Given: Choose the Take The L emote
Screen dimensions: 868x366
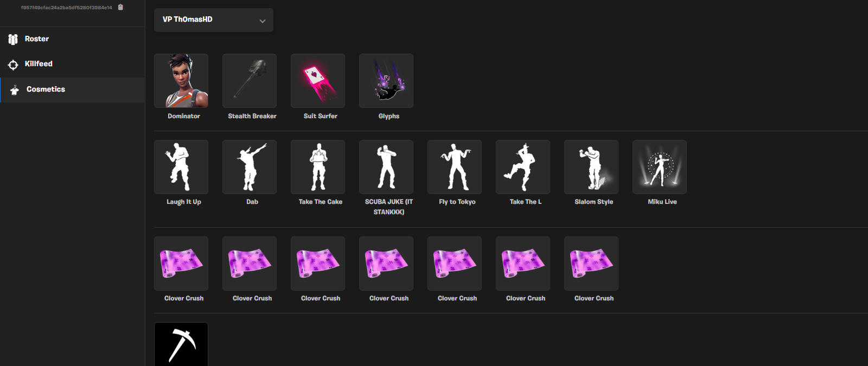Looking at the screenshot, I should tap(523, 167).
